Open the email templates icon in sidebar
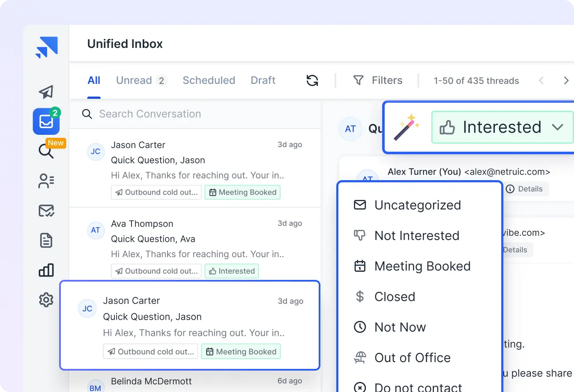Screen dimensions: 574x392 (46, 211)
